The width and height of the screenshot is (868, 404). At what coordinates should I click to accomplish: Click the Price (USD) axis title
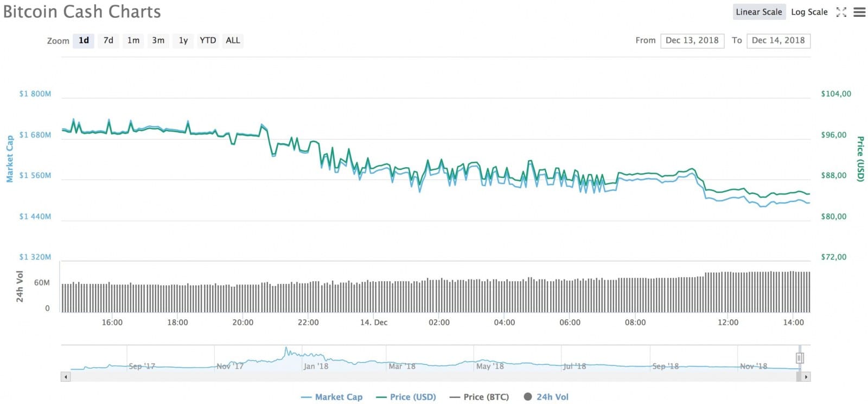pos(860,159)
